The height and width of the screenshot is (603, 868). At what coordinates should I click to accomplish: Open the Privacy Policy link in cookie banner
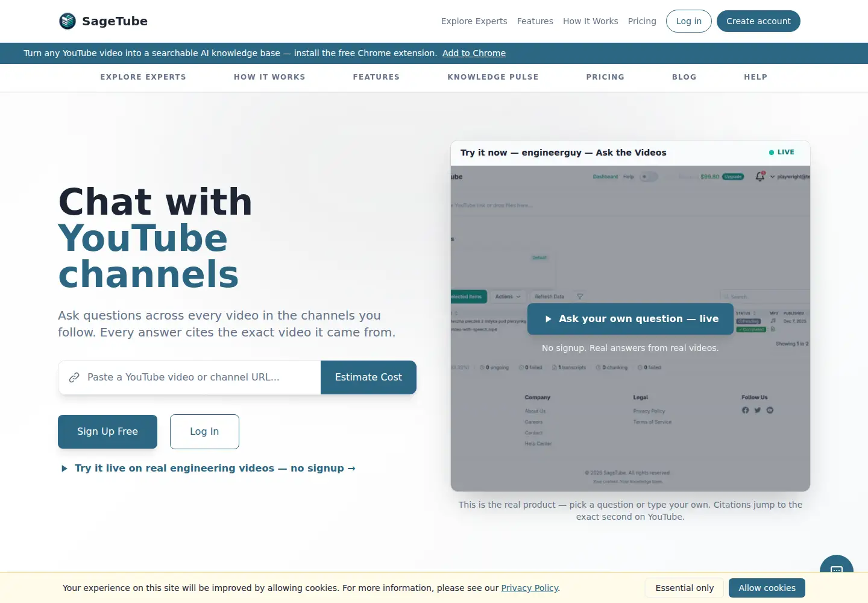tap(530, 588)
